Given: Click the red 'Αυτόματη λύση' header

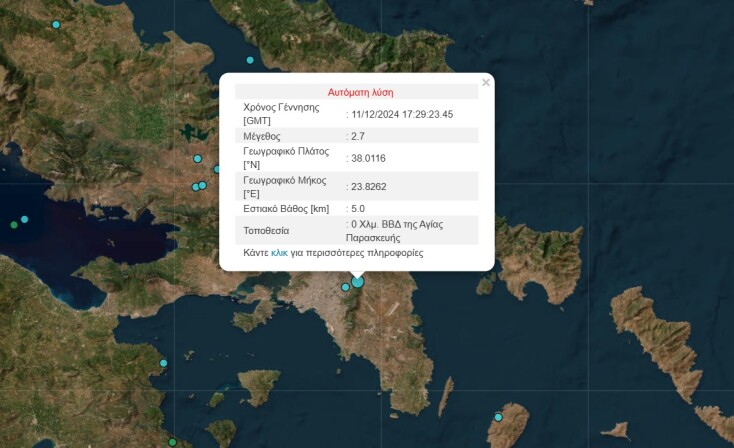Looking at the screenshot, I should tap(360, 92).
